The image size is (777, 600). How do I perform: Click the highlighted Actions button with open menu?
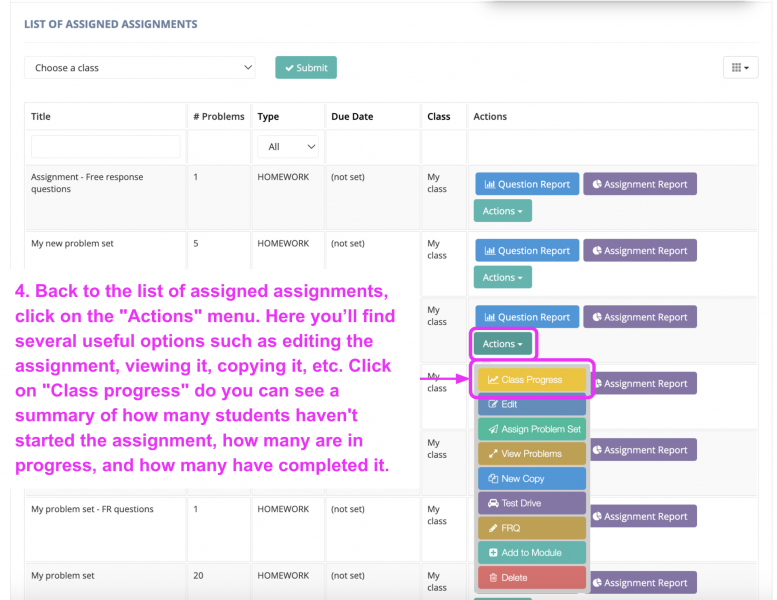coord(502,344)
